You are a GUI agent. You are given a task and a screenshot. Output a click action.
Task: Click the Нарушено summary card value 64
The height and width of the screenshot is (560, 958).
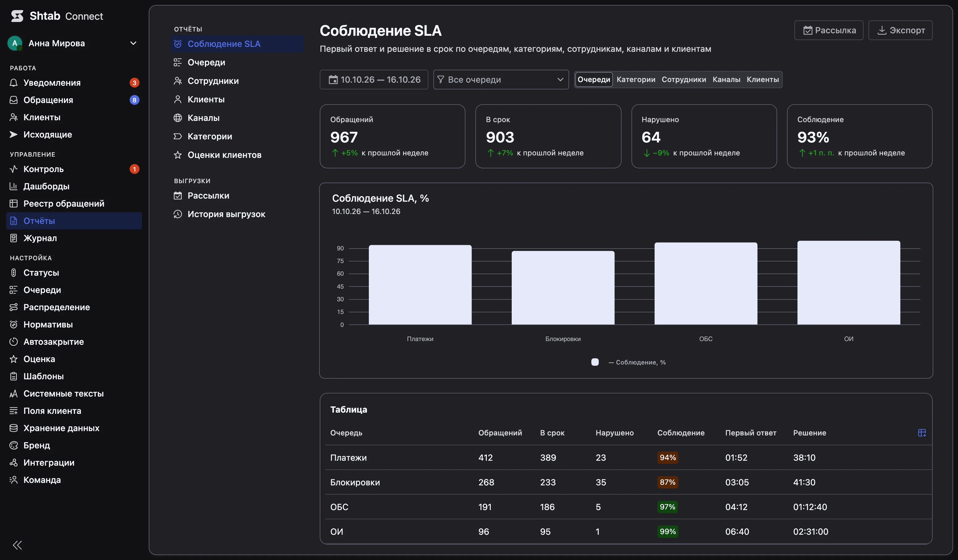(651, 137)
